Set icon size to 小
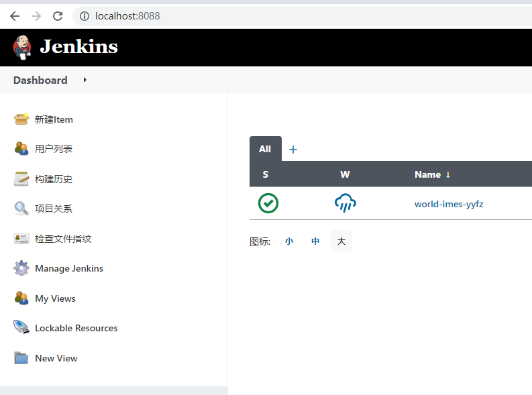The width and height of the screenshot is (532, 395). (x=289, y=241)
